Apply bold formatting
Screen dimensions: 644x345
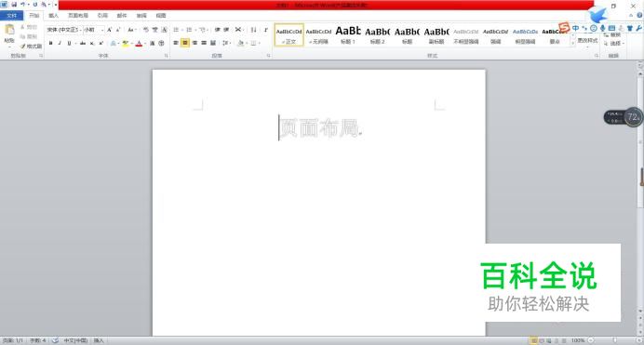(50, 43)
